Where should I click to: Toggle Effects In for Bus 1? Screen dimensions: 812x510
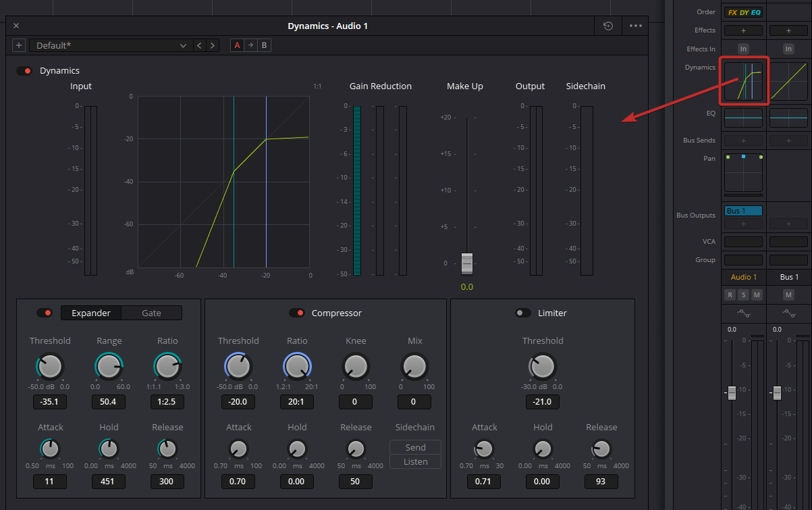[x=788, y=49]
